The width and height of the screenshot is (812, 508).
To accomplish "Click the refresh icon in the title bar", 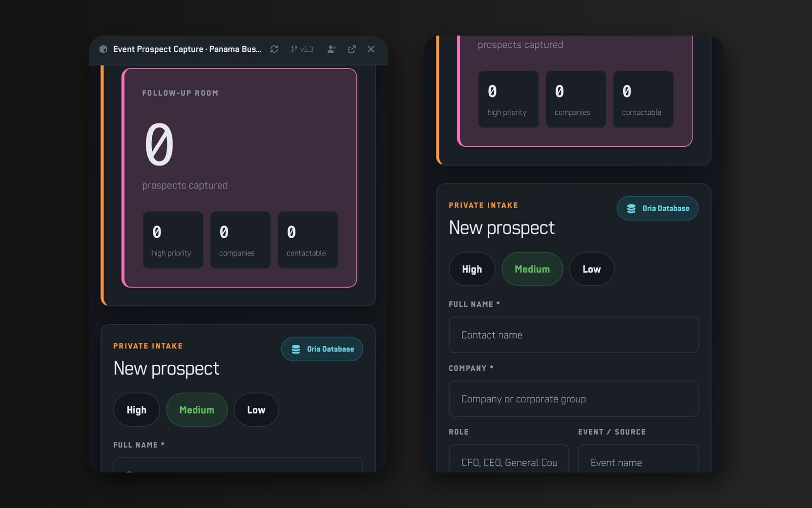I will 274,49.
